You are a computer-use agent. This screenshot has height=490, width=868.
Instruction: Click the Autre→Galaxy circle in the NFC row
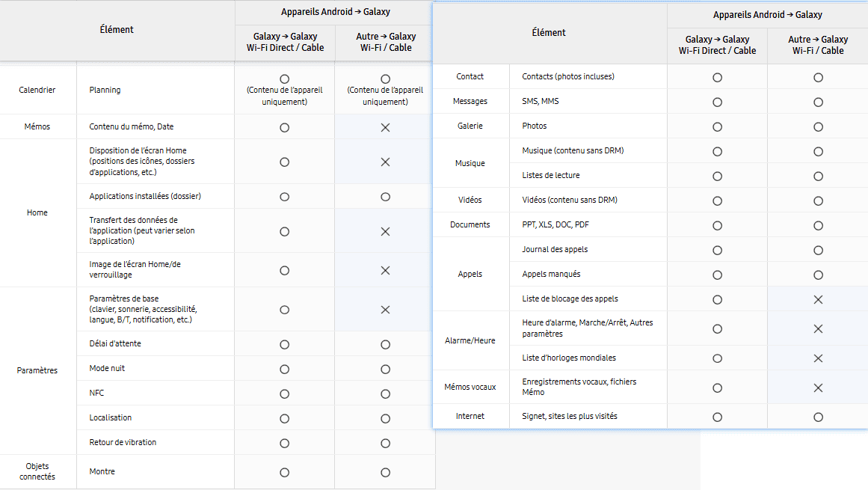(x=385, y=394)
